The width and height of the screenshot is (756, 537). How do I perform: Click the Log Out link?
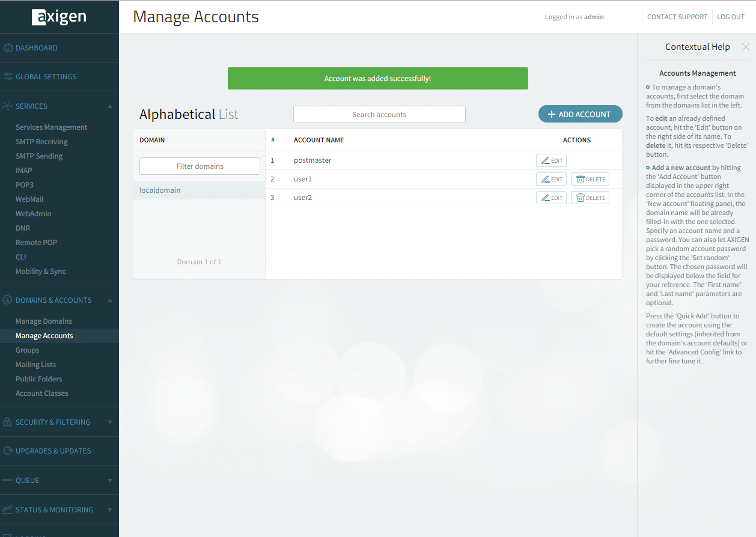[x=731, y=16]
